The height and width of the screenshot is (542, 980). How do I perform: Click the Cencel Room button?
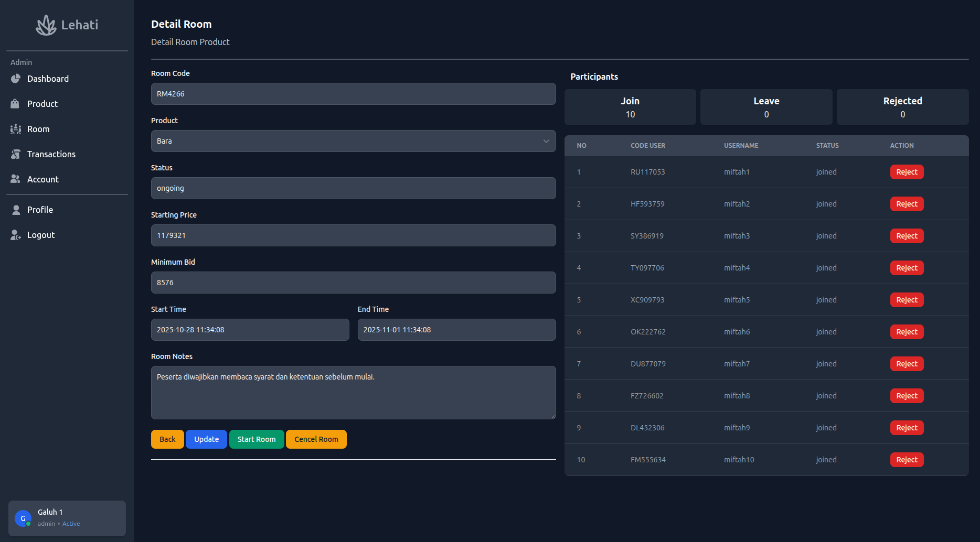point(316,439)
